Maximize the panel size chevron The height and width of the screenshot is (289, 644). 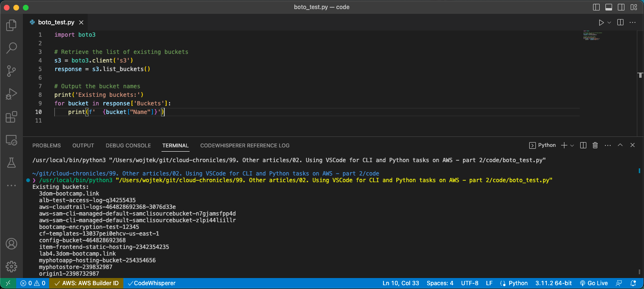(x=620, y=145)
